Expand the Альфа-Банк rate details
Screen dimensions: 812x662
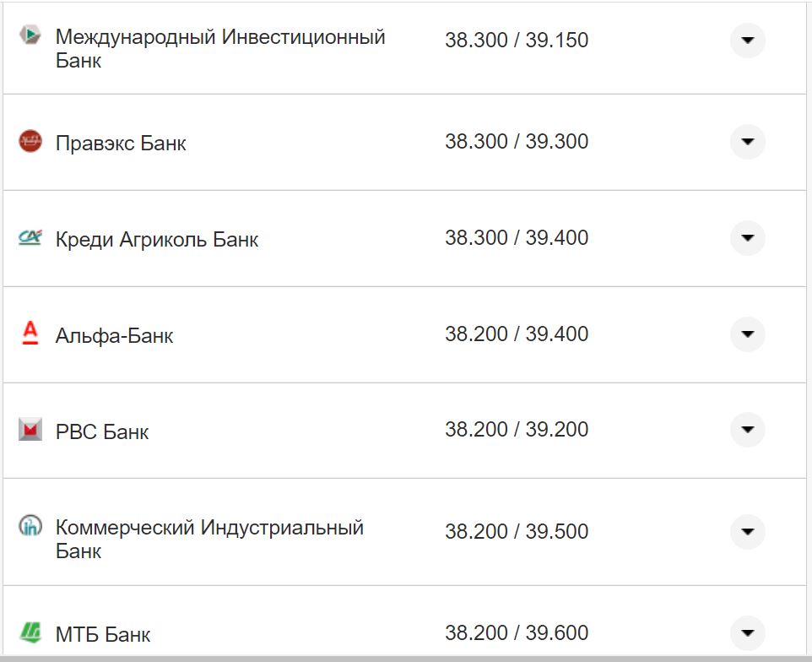(x=747, y=334)
